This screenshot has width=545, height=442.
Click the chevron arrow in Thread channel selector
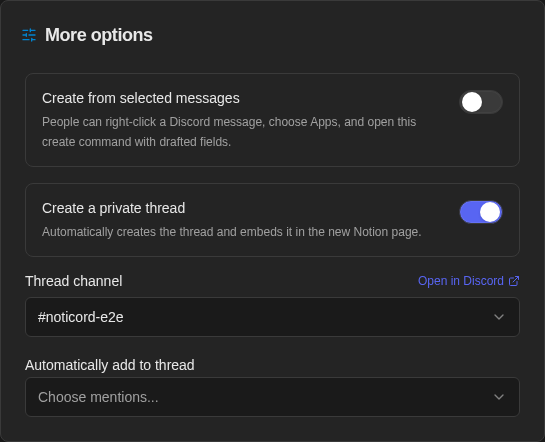499,317
